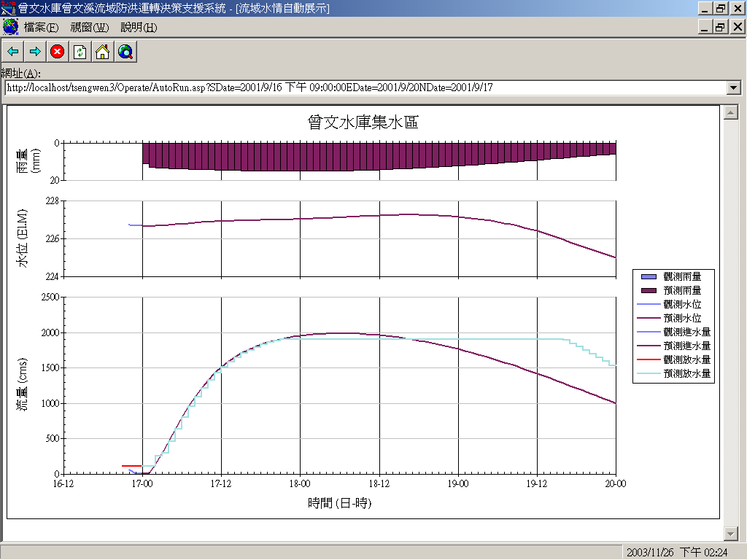Minimize the main application window

click(705, 8)
